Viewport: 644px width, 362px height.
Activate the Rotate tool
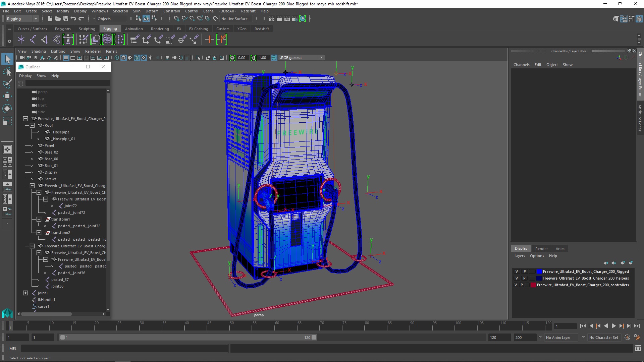[7, 109]
